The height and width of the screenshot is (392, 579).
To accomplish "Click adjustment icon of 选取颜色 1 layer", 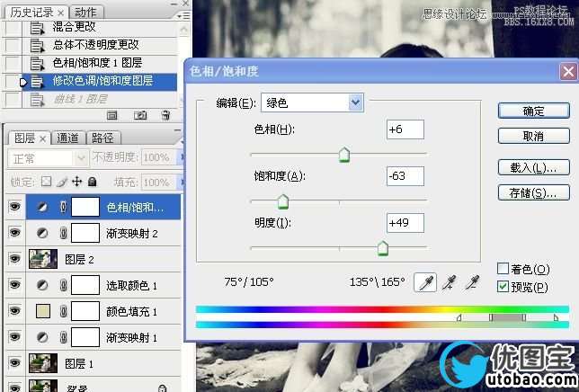I will pos(42,285).
